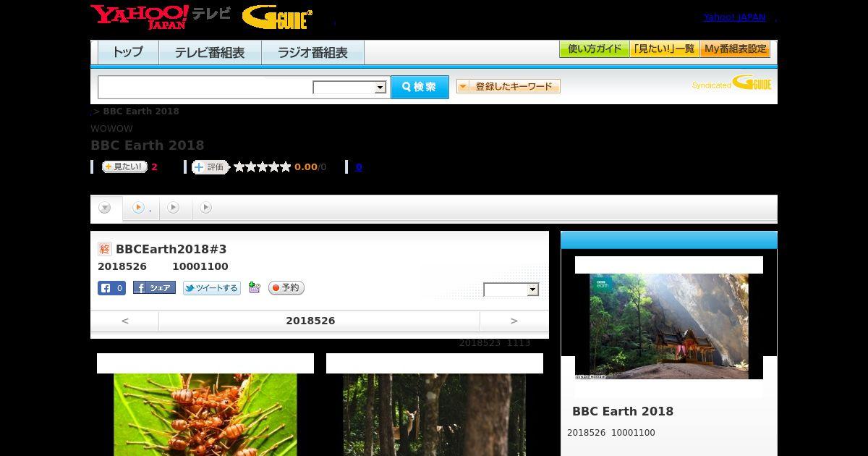Open the search category dropdown
The width and height of the screenshot is (868, 456).
349,88
